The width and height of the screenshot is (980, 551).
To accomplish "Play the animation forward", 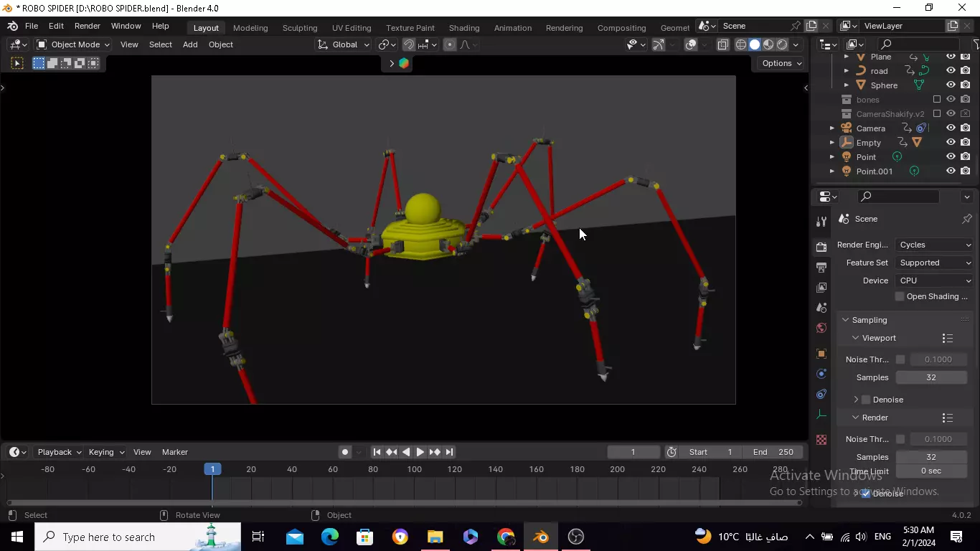I will coord(420,452).
